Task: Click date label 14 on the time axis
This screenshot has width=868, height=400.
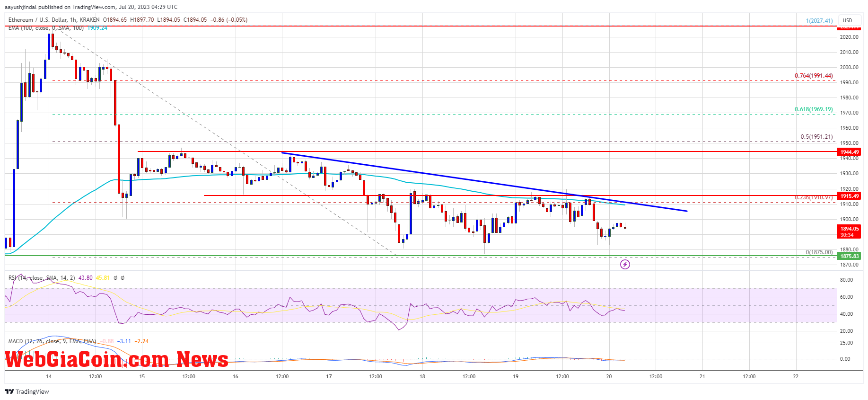Action: click(49, 376)
